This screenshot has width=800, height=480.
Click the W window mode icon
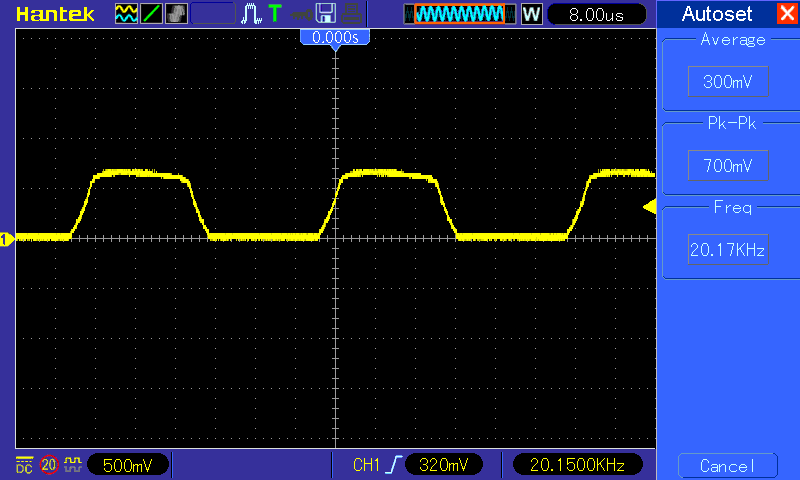coord(532,14)
